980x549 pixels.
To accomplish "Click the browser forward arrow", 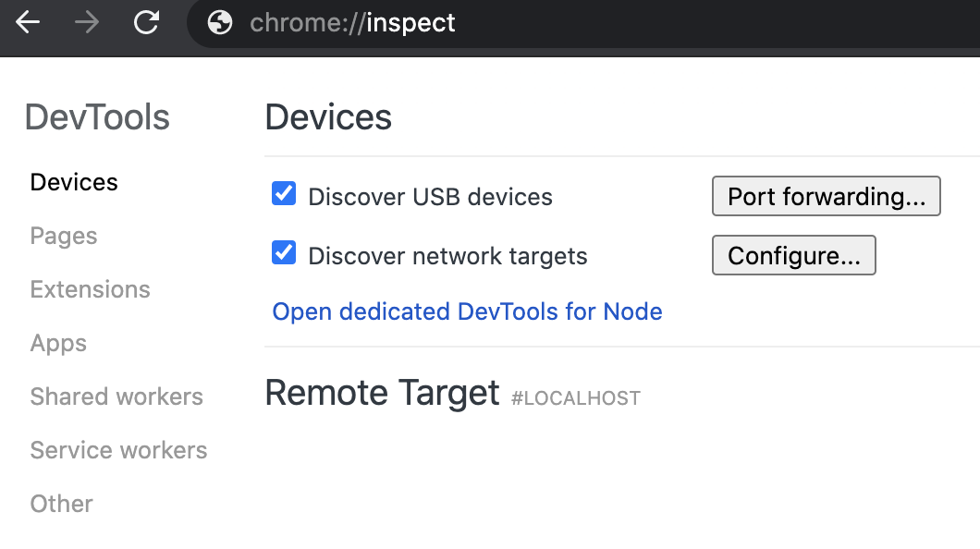I will tap(87, 22).
